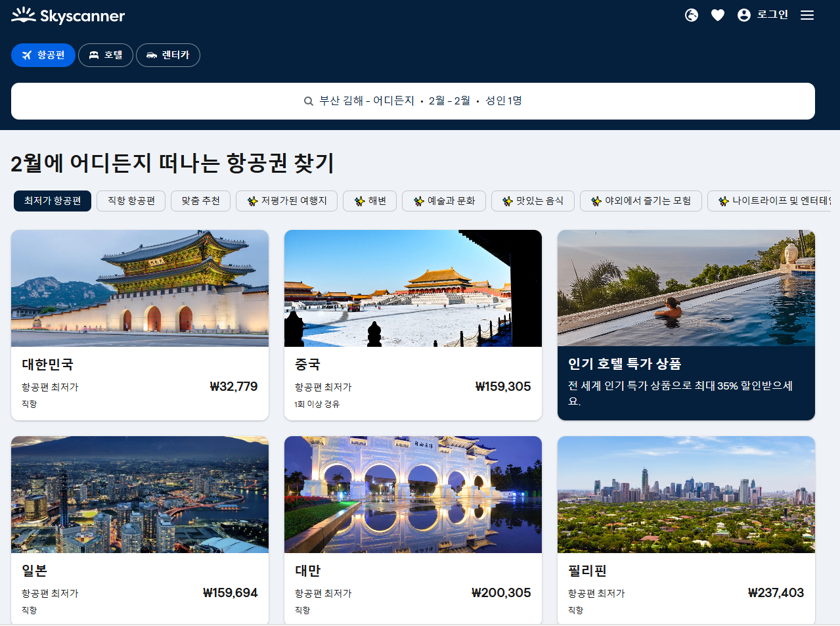The width and height of the screenshot is (840, 626).
Task: Select the 야외에서 즐기는 모험 option
Action: click(640, 201)
